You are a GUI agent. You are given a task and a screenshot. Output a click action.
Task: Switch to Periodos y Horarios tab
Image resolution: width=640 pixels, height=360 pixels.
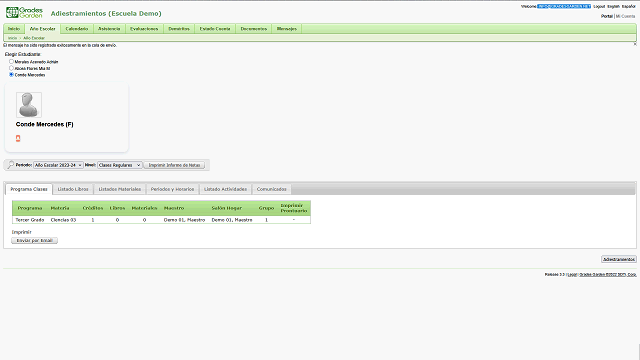click(x=172, y=189)
